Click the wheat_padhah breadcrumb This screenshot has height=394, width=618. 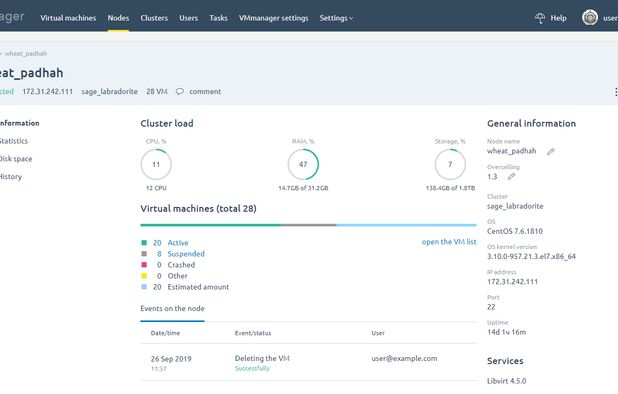pos(26,54)
